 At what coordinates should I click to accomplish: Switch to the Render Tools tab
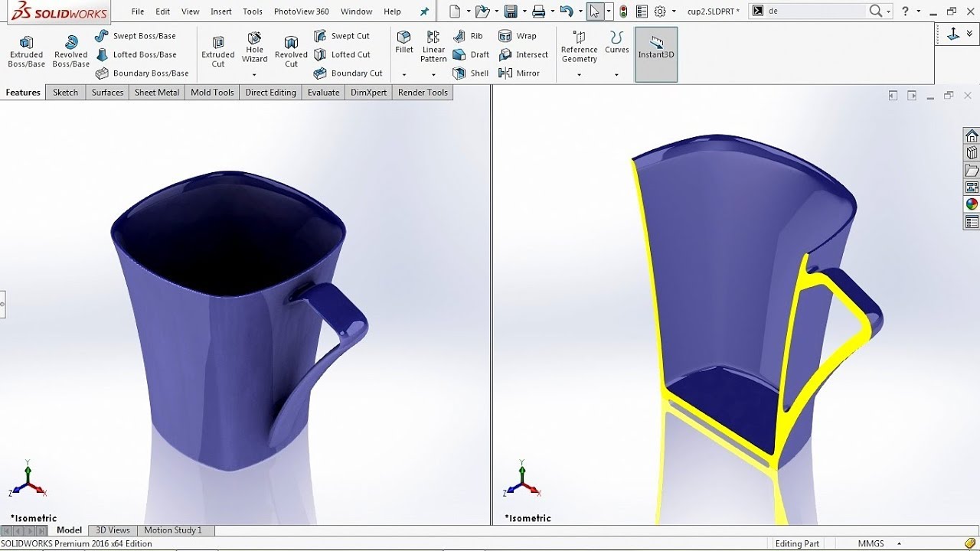tap(423, 93)
